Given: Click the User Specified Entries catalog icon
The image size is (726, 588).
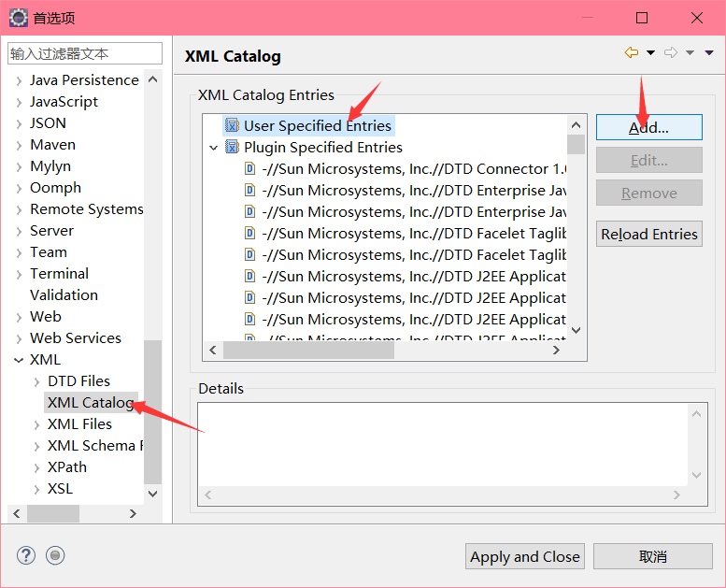Looking at the screenshot, I should [x=232, y=125].
